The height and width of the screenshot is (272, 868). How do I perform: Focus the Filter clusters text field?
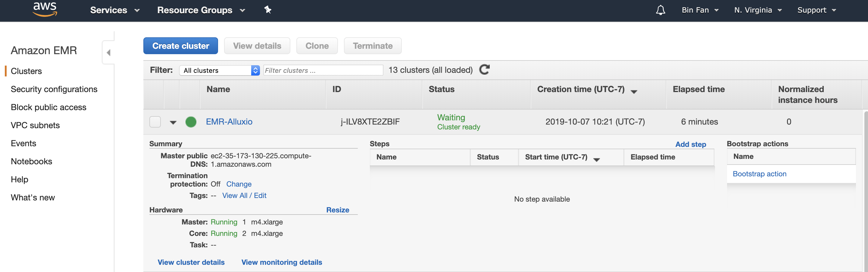323,70
